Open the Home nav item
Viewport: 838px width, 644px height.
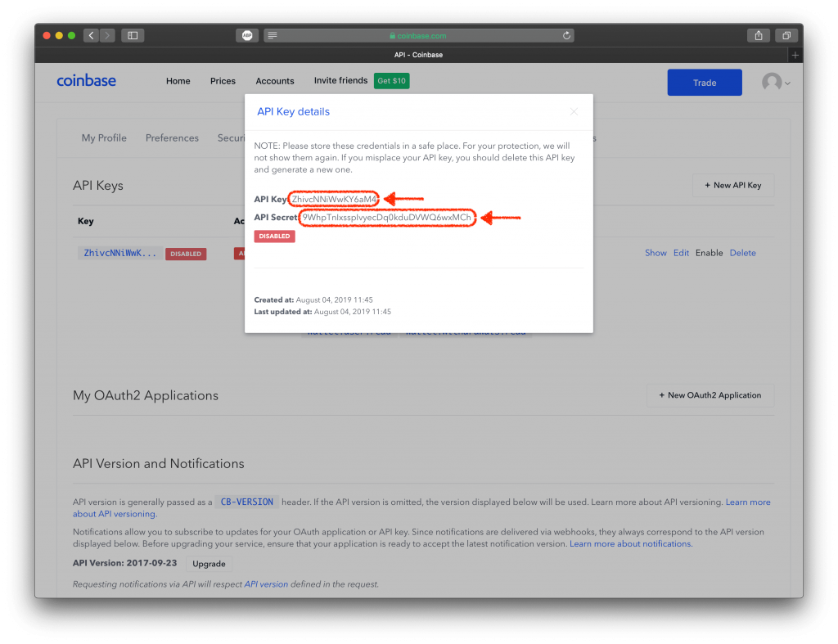click(178, 81)
